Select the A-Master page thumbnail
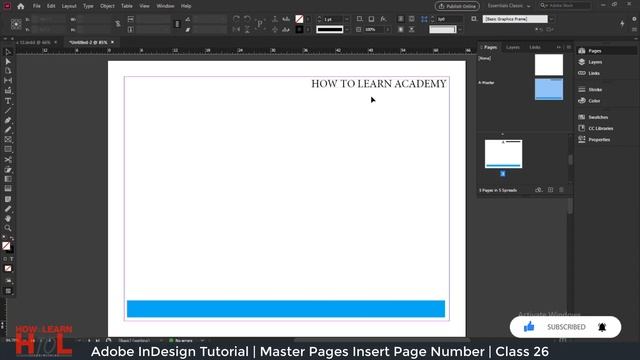The height and width of the screenshot is (360, 640). (x=549, y=89)
